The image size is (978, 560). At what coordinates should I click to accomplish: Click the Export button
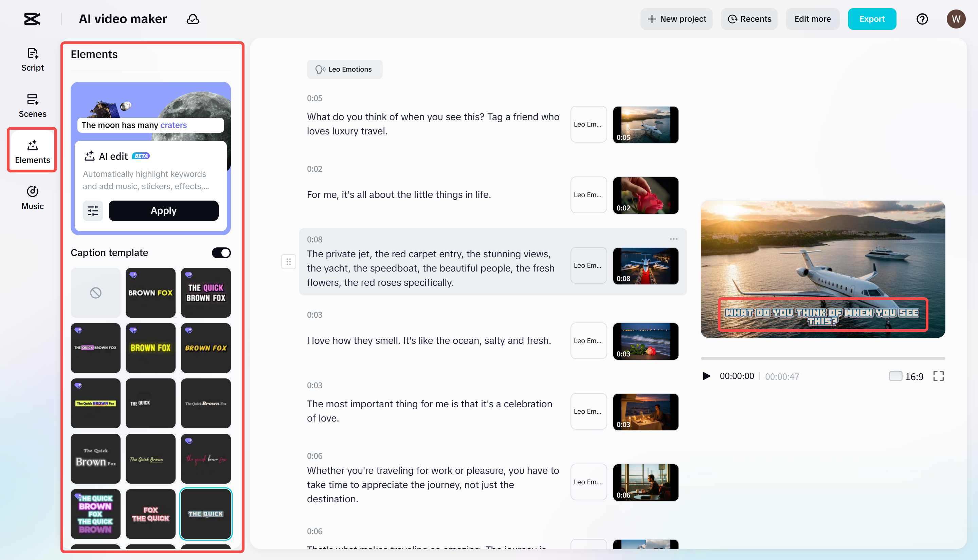point(871,19)
